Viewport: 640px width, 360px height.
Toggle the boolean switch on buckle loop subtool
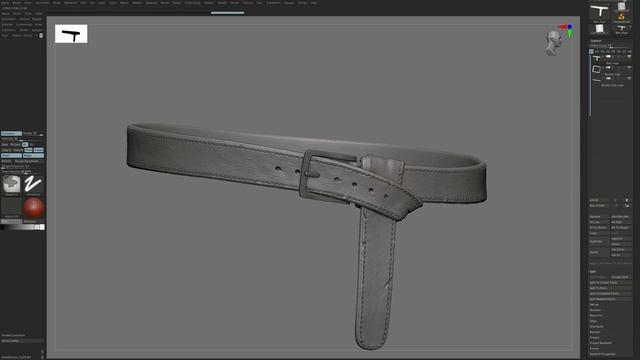(608, 78)
